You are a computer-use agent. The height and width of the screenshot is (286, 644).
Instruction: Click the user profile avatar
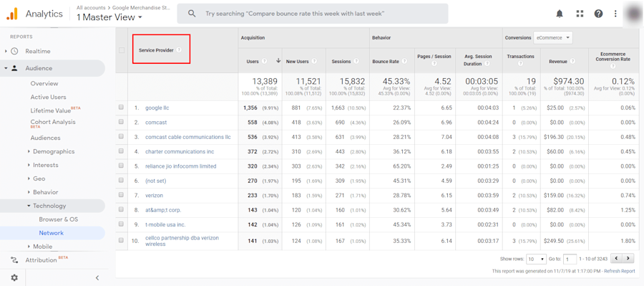click(x=633, y=14)
